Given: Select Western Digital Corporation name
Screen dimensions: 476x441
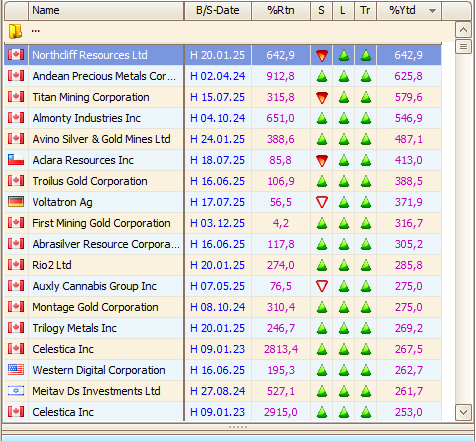Looking at the screenshot, I should 99,370.
